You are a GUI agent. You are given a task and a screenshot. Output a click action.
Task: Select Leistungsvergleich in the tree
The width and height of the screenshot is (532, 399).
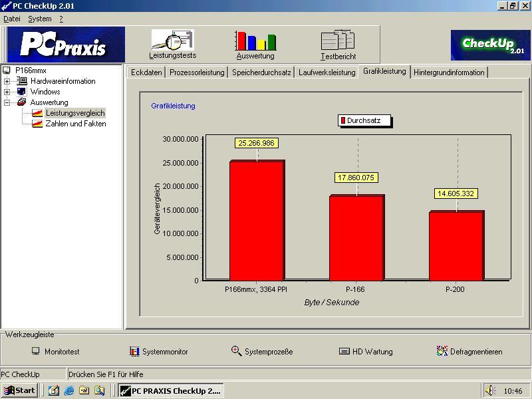pyautogui.click(x=75, y=113)
